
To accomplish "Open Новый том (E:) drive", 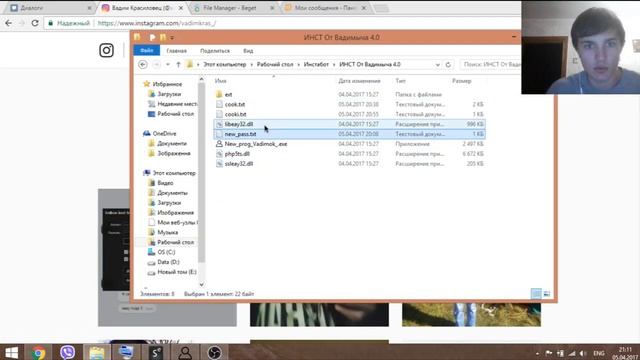I will [177, 272].
